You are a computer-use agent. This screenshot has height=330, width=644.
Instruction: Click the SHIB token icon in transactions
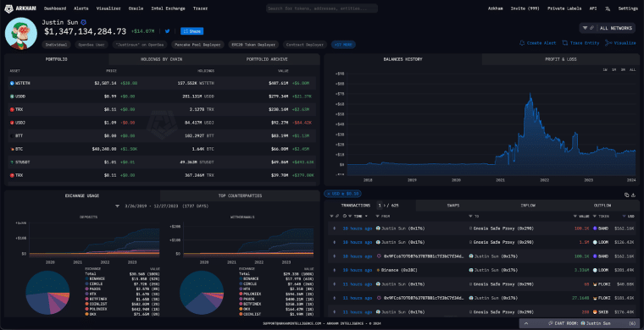point(595,312)
